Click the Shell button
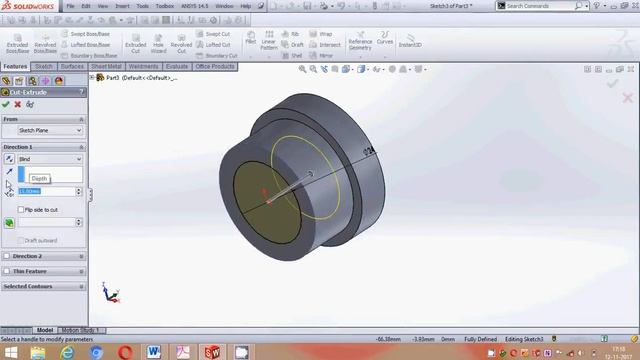 coord(293,56)
